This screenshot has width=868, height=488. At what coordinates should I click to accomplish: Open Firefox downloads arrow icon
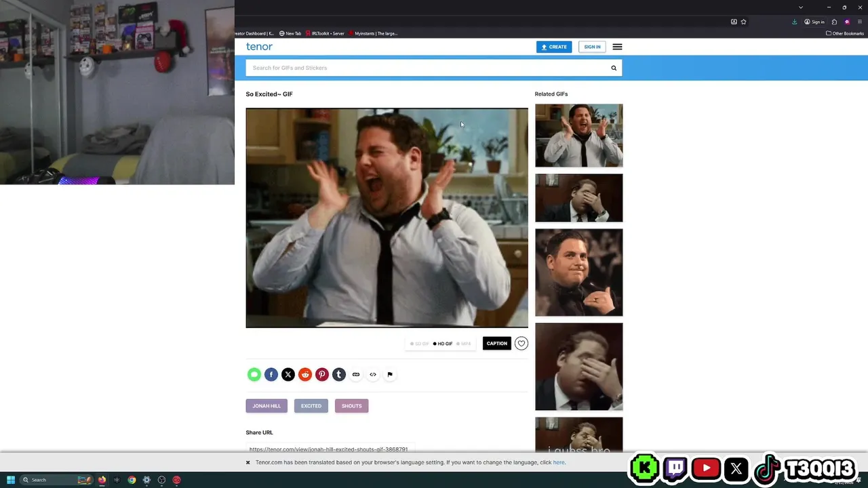(x=794, y=22)
